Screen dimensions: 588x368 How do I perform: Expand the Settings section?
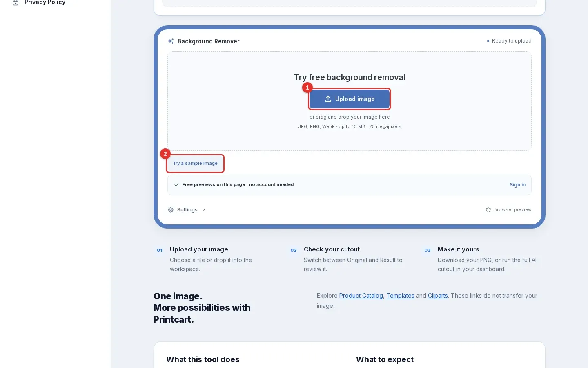click(x=187, y=210)
